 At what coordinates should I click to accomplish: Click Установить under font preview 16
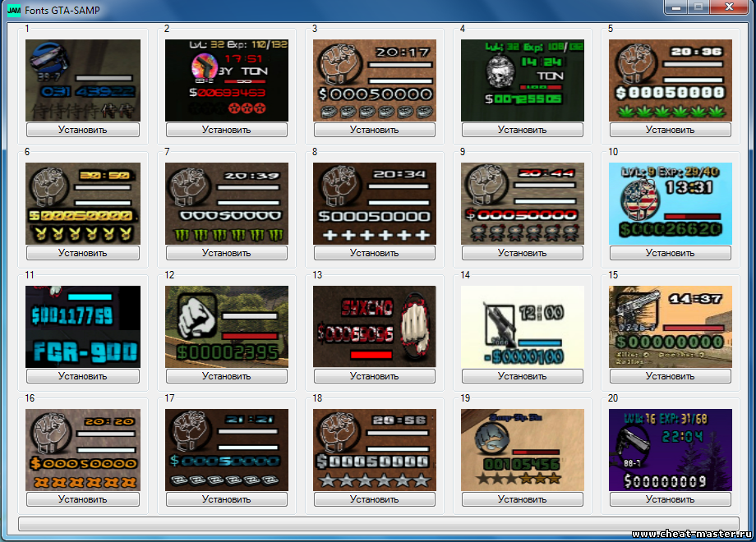tap(83, 499)
